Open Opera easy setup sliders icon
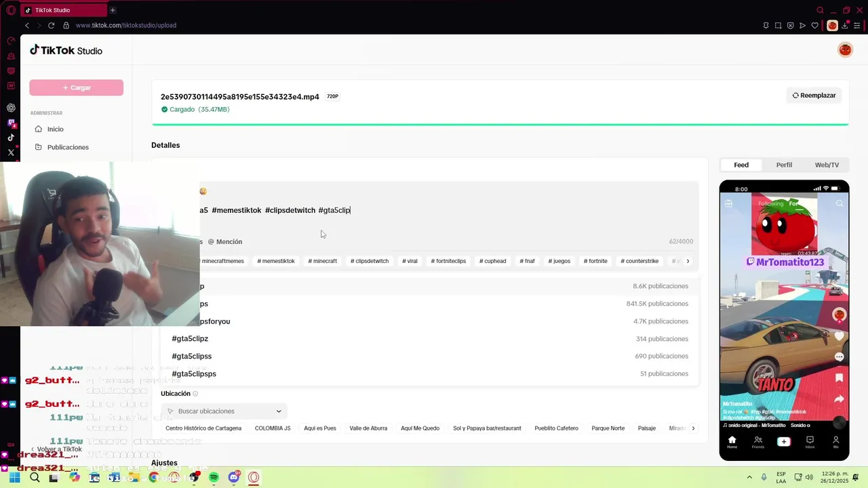 click(857, 25)
